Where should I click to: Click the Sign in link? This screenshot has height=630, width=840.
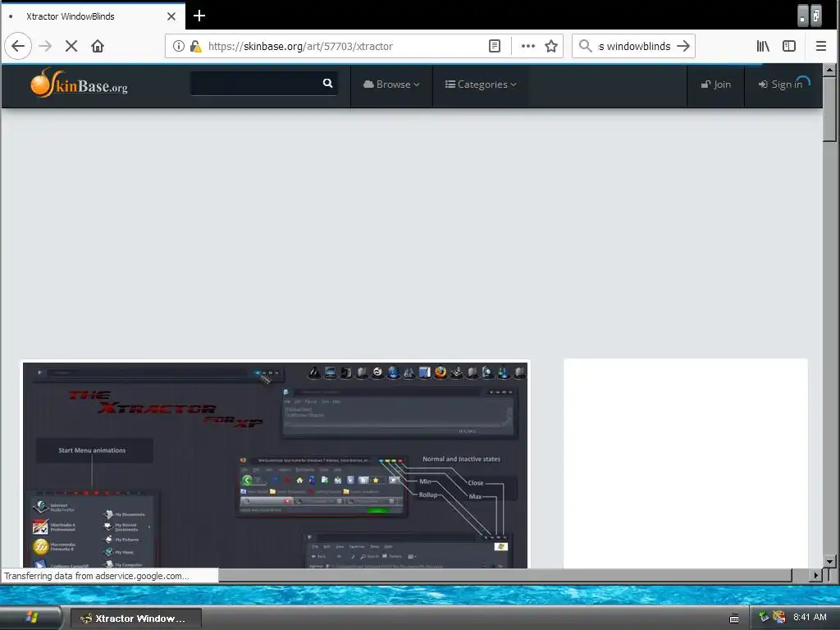780,84
